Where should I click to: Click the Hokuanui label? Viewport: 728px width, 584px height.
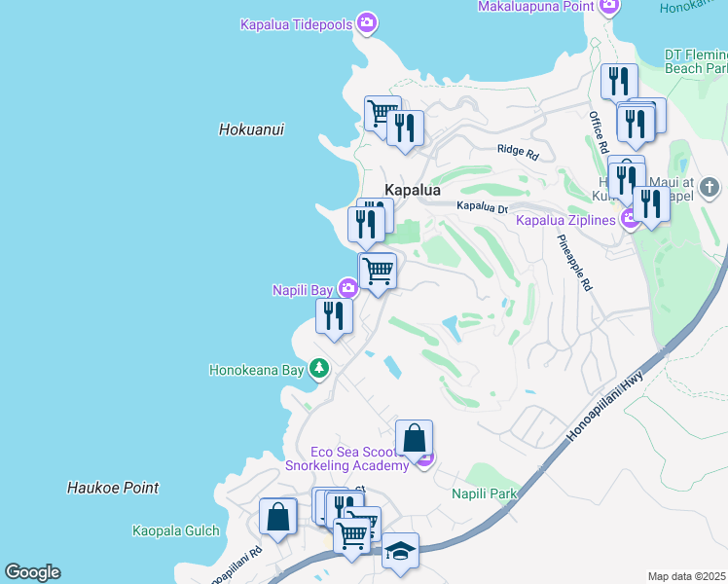(251, 129)
